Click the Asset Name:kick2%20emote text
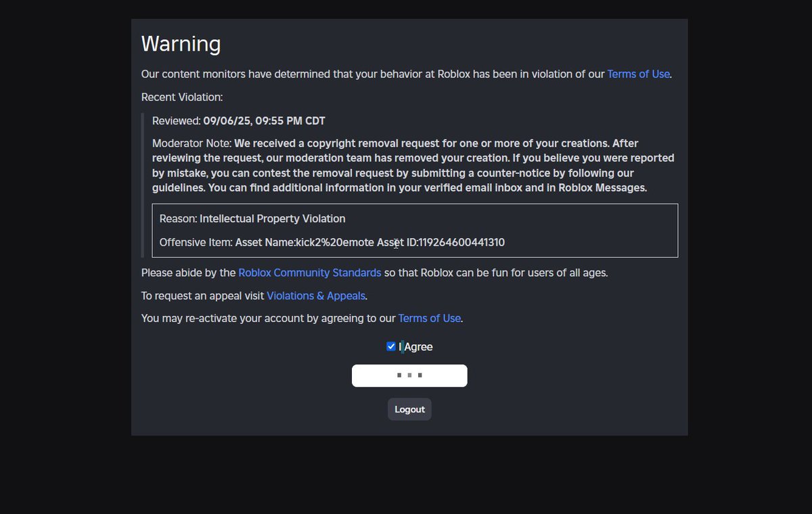Viewport: 812px width, 514px height. pos(304,242)
